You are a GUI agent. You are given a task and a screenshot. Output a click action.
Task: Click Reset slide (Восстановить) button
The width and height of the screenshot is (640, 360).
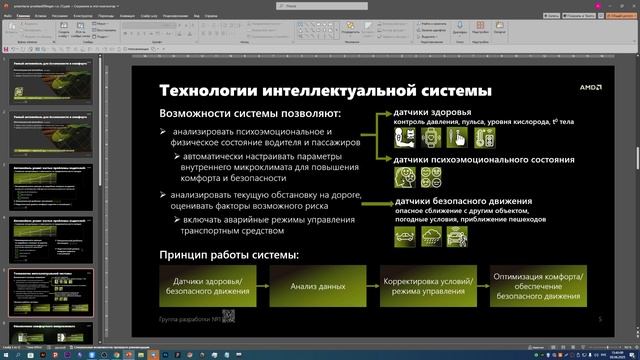click(x=104, y=30)
